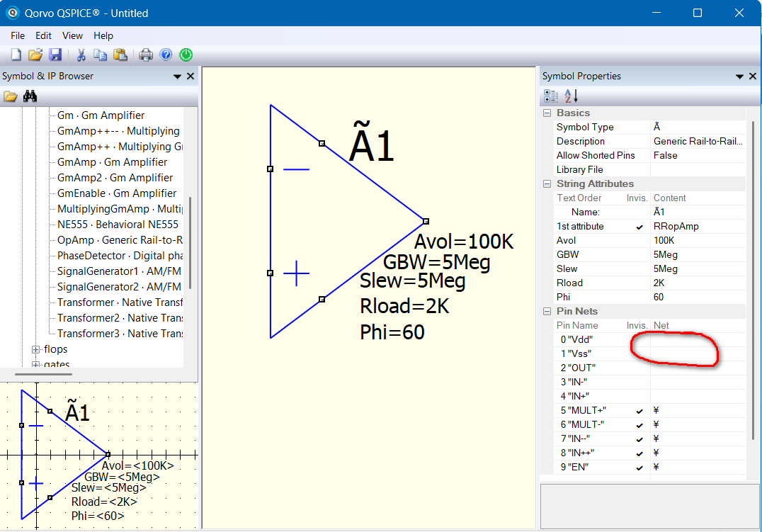Collapse the Basics property section
Viewport: 762px width, 532px height.
point(547,113)
